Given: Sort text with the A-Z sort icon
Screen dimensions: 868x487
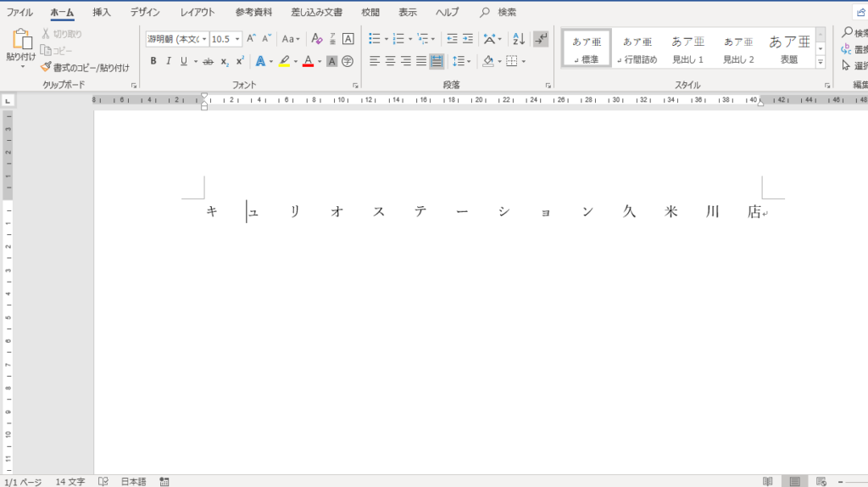Looking at the screenshot, I should pyautogui.click(x=518, y=39).
